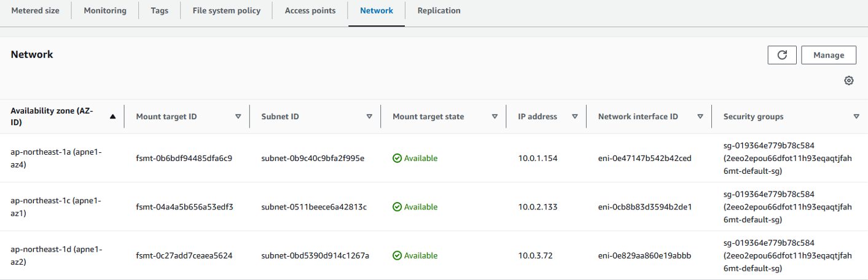Sort by Subnet ID column arrow
The width and height of the screenshot is (868, 280).
point(369,116)
